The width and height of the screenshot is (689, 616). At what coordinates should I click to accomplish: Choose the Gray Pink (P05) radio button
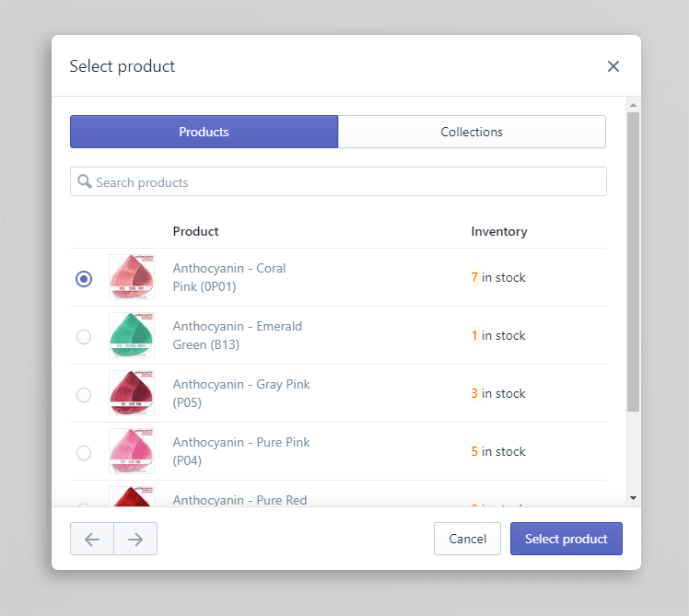pos(84,395)
